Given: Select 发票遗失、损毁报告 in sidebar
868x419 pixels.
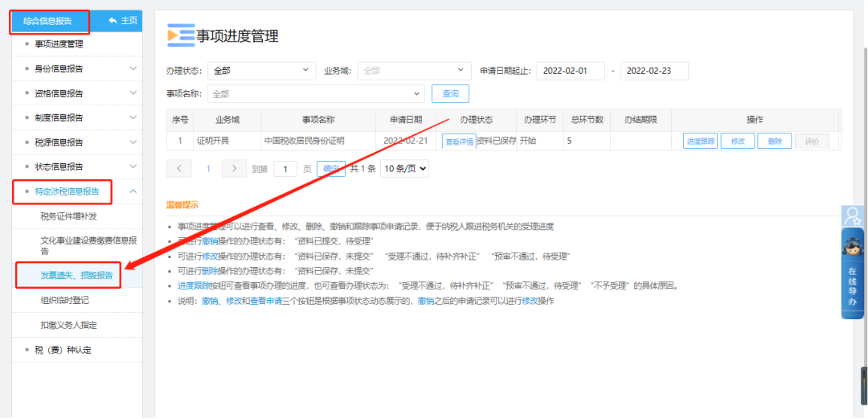Looking at the screenshot, I should click(x=77, y=275).
